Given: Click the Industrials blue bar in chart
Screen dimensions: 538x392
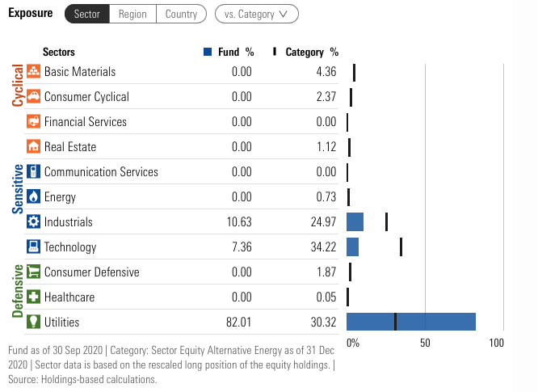Looking at the screenshot, I should click(x=355, y=222).
